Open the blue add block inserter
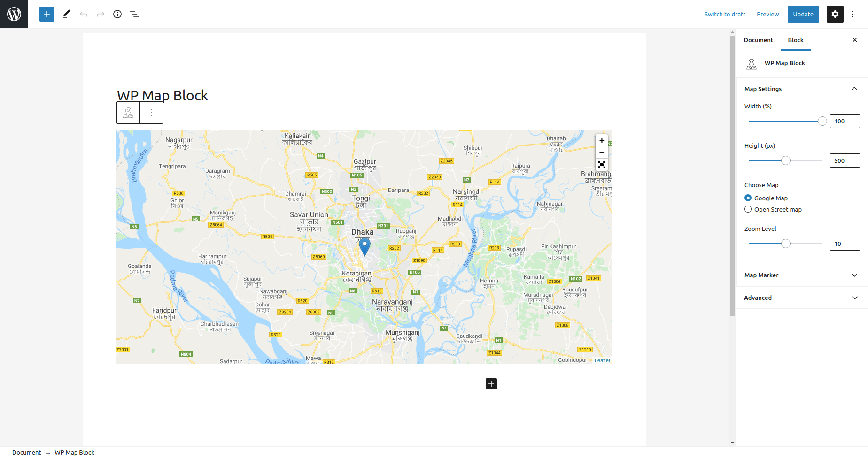868x458 pixels. (x=47, y=14)
